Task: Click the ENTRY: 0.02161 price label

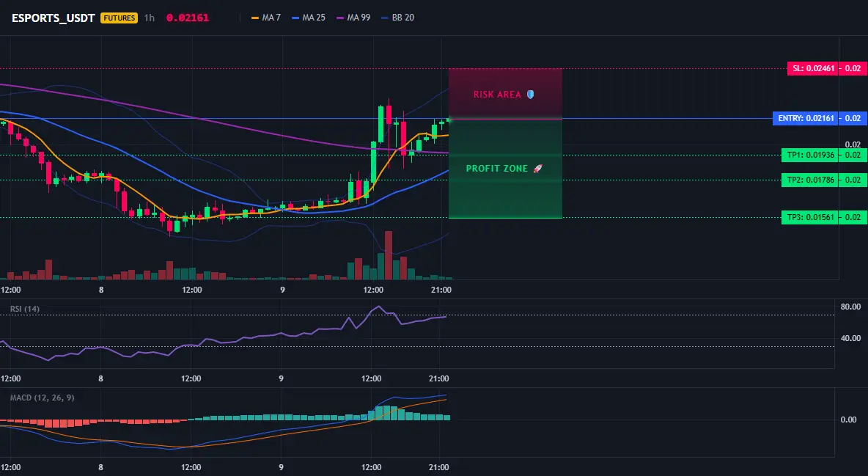Action: [806, 118]
